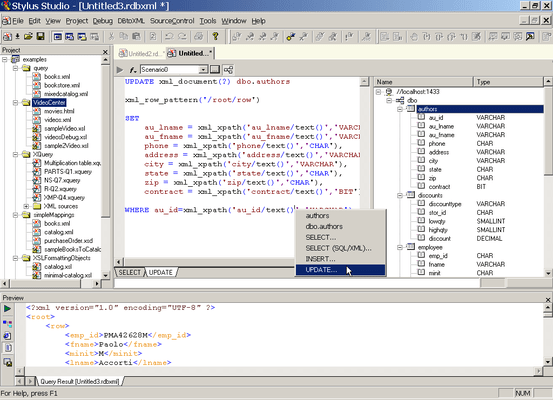Open the Tools menu
The image size is (553, 400).
207,21
